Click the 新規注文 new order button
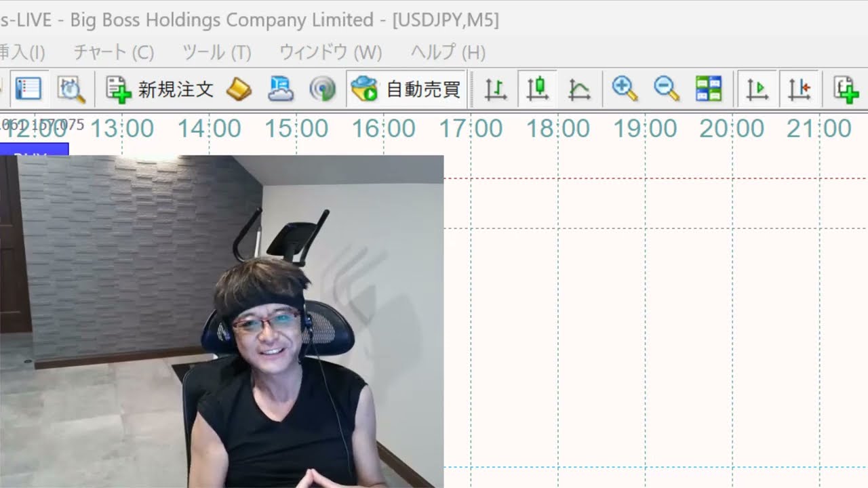 click(x=160, y=89)
